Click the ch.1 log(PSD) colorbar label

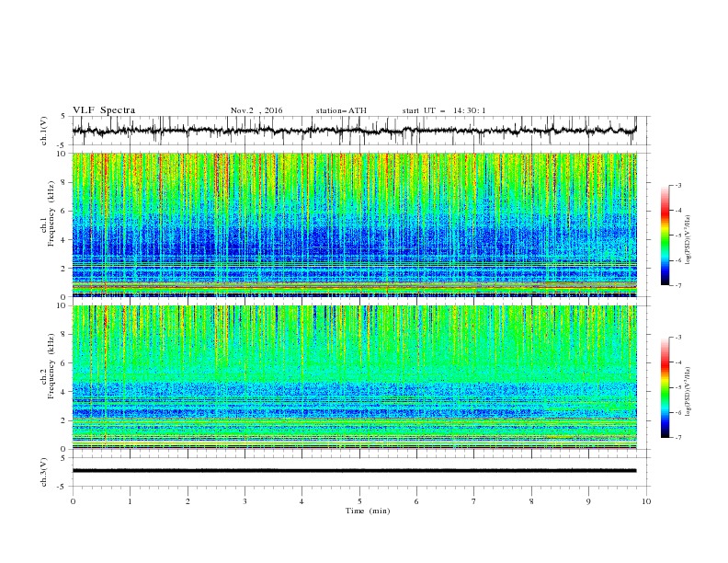click(688, 240)
